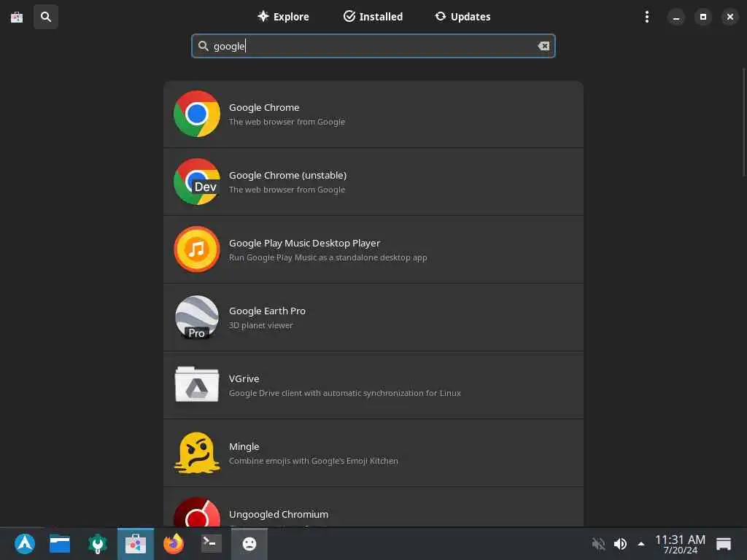
Task: Select Google Play Music Desktop Player title
Action: (304, 244)
